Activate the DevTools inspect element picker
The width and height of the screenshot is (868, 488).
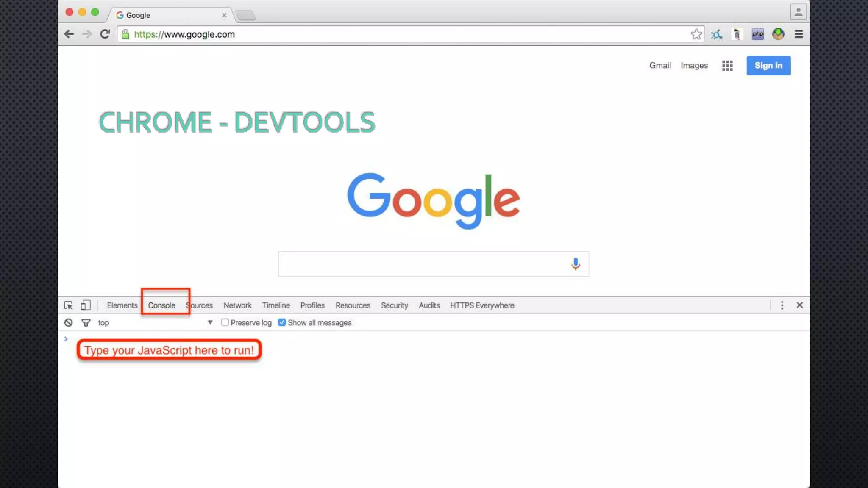(68, 305)
